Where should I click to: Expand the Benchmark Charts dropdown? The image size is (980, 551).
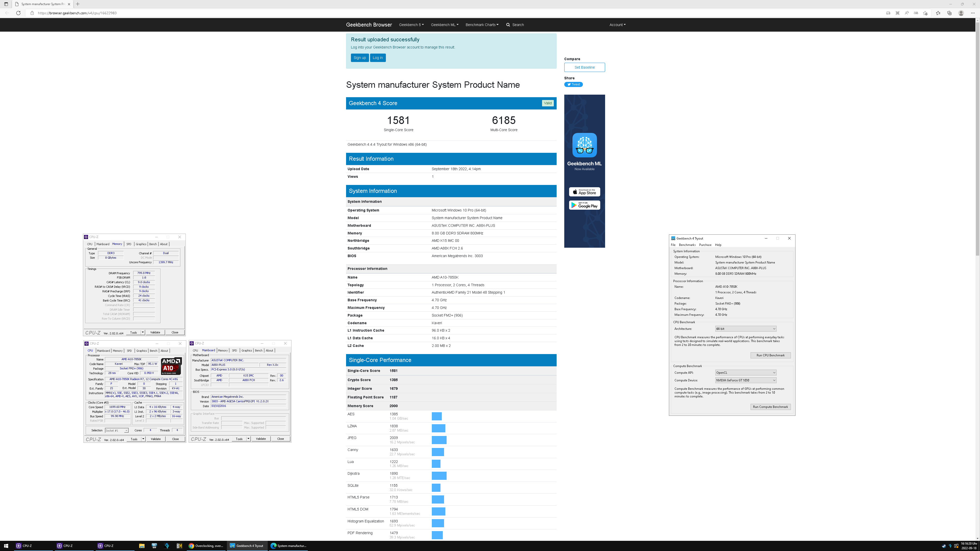482,25
